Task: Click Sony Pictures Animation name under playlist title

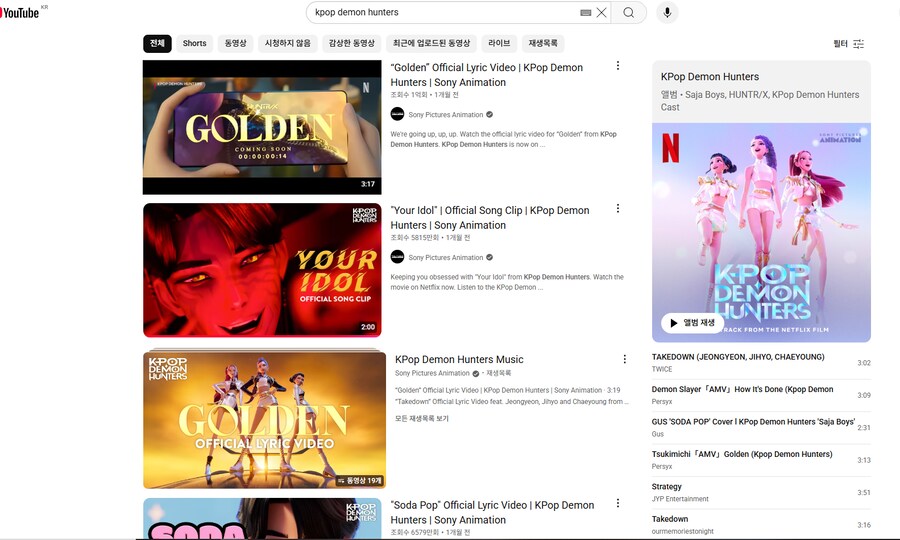Action: pos(432,373)
